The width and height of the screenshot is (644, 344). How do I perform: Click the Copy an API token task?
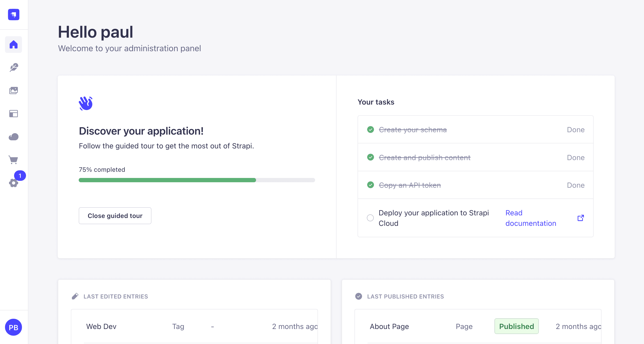pos(410,185)
